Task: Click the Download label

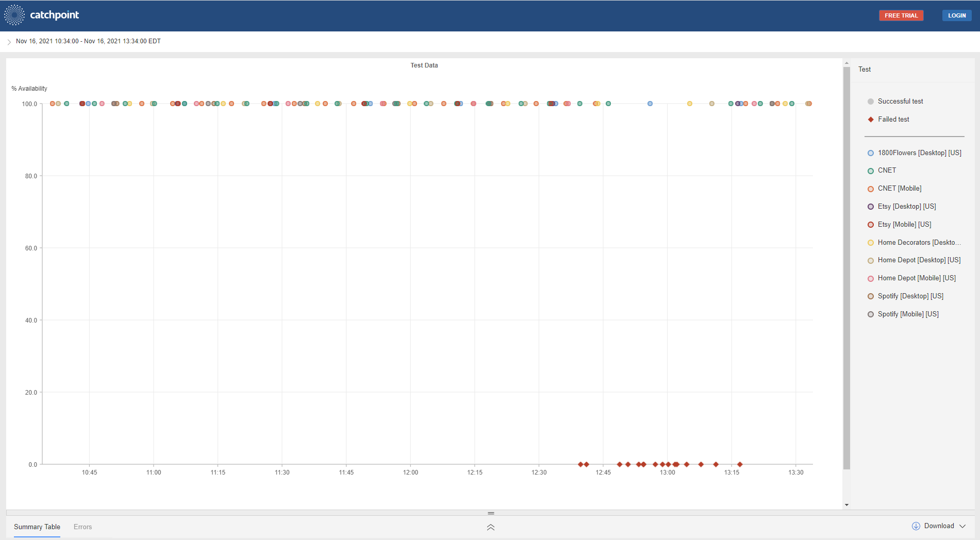Action: pyautogui.click(x=939, y=526)
